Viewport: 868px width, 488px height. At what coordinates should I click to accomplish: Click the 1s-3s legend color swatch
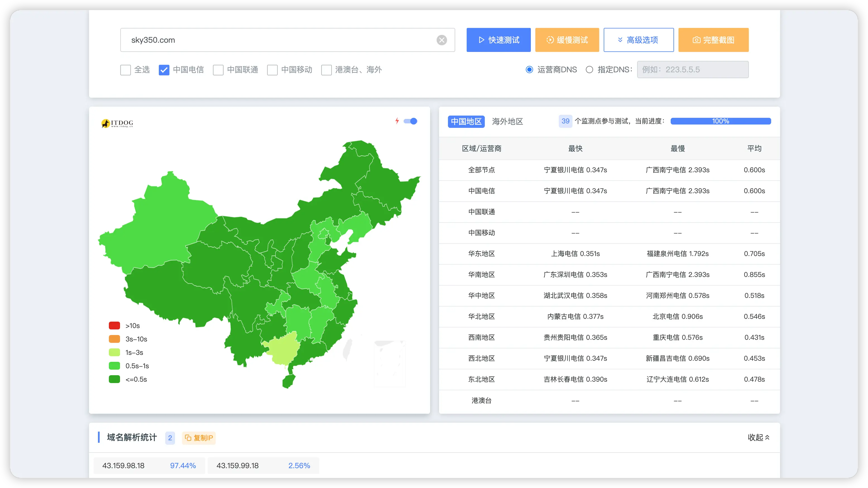[x=114, y=353]
